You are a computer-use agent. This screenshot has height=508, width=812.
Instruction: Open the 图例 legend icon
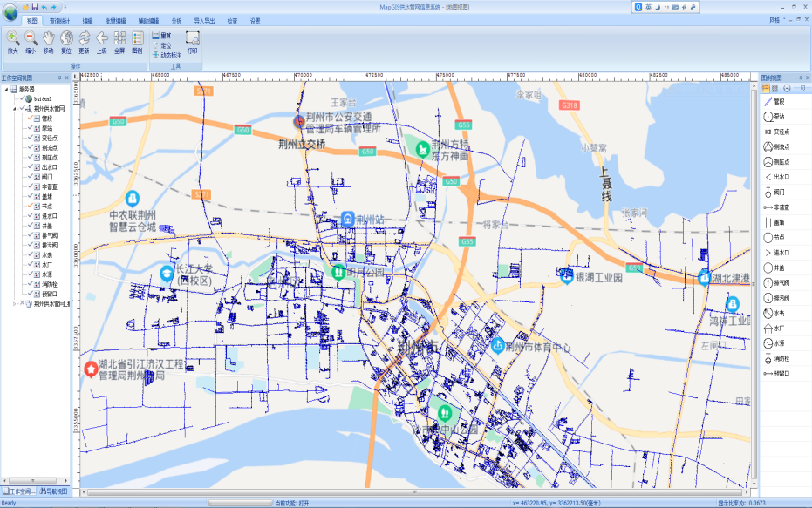(x=138, y=40)
